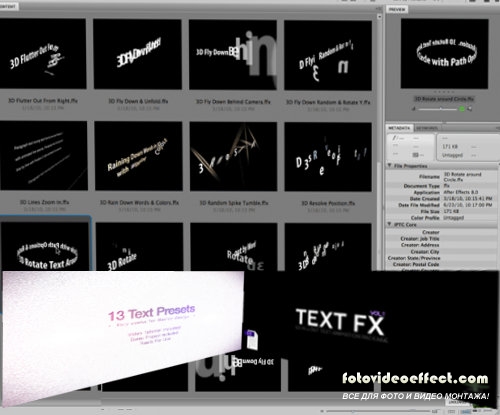Collapse the IPTC Core section
Image resolution: width=500 pixels, height=415 pixels.
(x=389, y=224)
